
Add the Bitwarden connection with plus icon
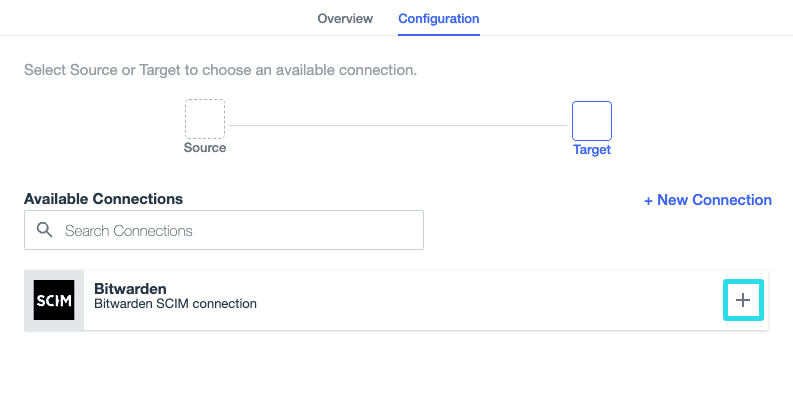pos(743,300)
